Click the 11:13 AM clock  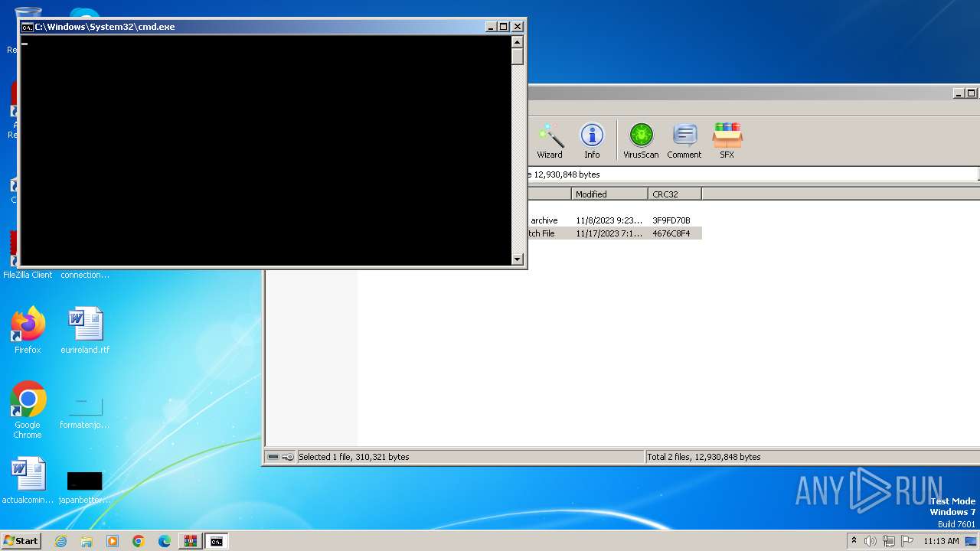click(941, 541)
